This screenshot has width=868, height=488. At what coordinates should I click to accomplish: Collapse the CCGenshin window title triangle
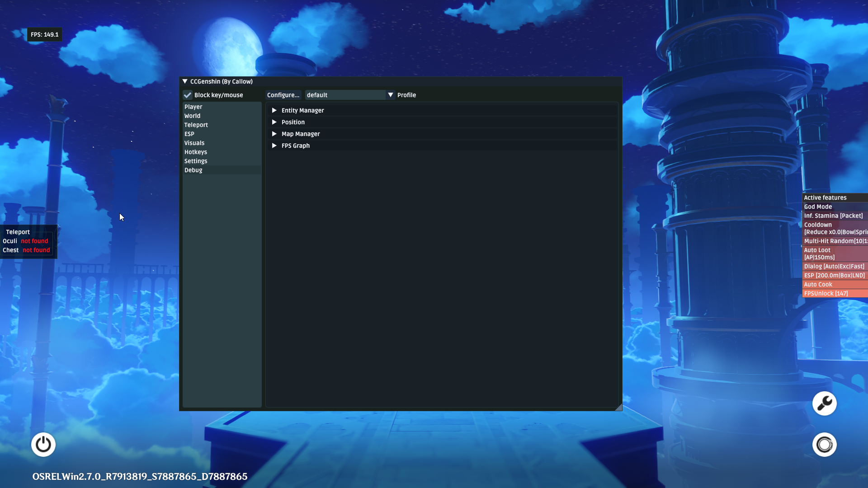185,81
